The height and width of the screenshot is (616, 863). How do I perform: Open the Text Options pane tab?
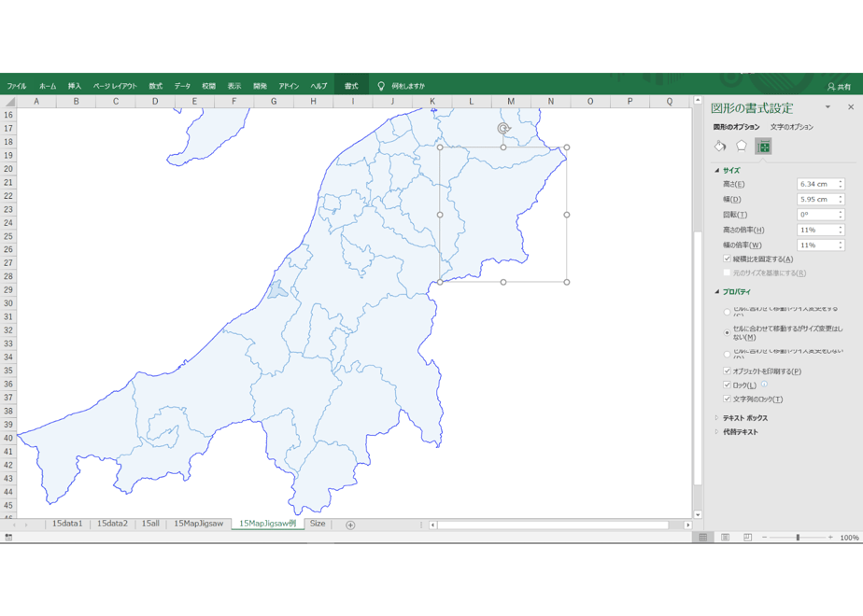791,127
